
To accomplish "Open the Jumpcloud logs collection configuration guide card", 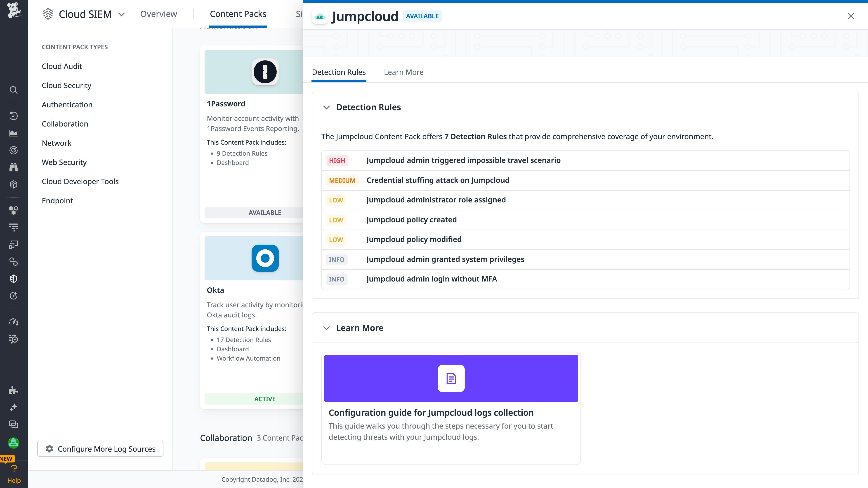I will (451, 409).
